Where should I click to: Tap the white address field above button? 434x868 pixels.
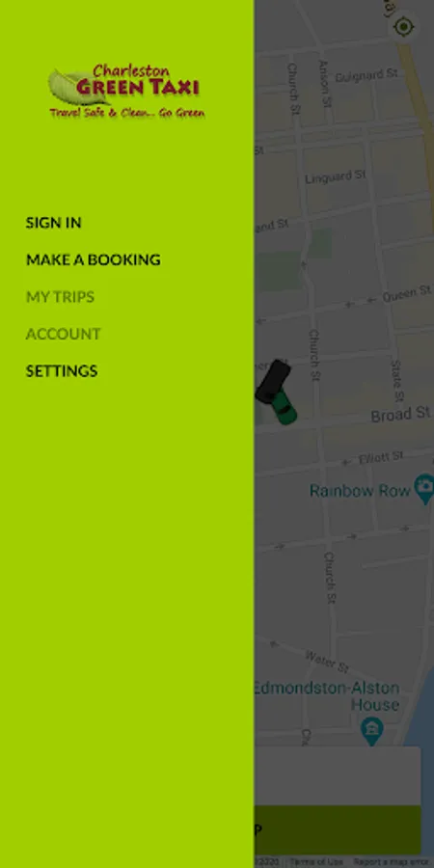[x=338, y=775]
